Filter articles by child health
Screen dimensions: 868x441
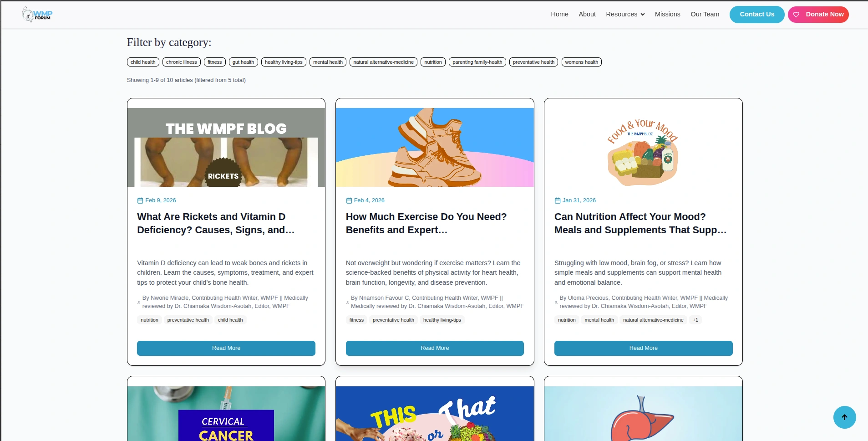(x=143, y=62)
